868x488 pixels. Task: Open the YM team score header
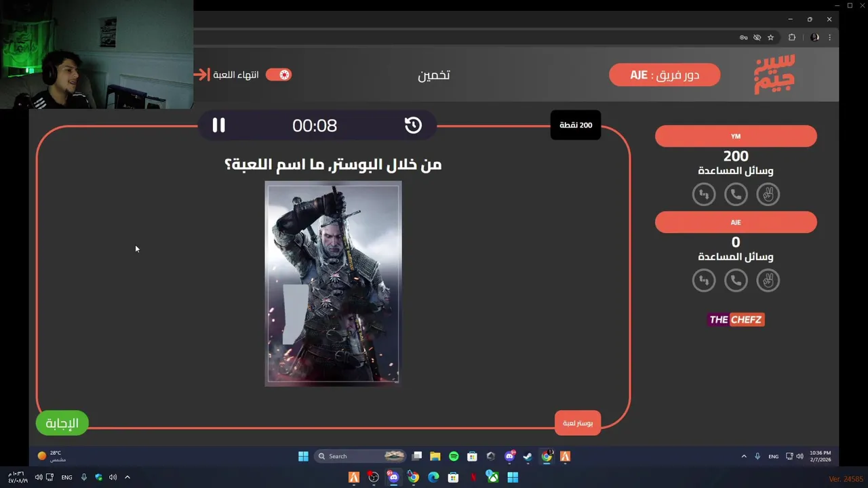736,136
